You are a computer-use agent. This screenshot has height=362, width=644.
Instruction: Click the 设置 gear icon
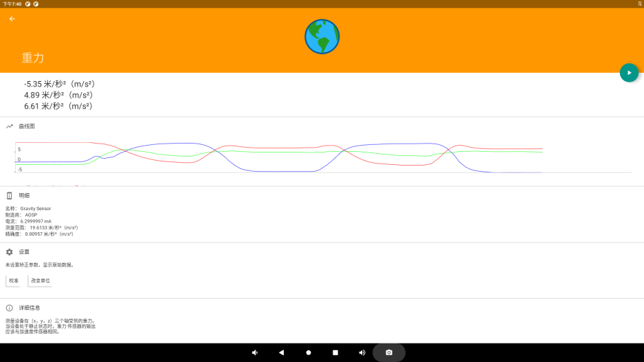10,252
